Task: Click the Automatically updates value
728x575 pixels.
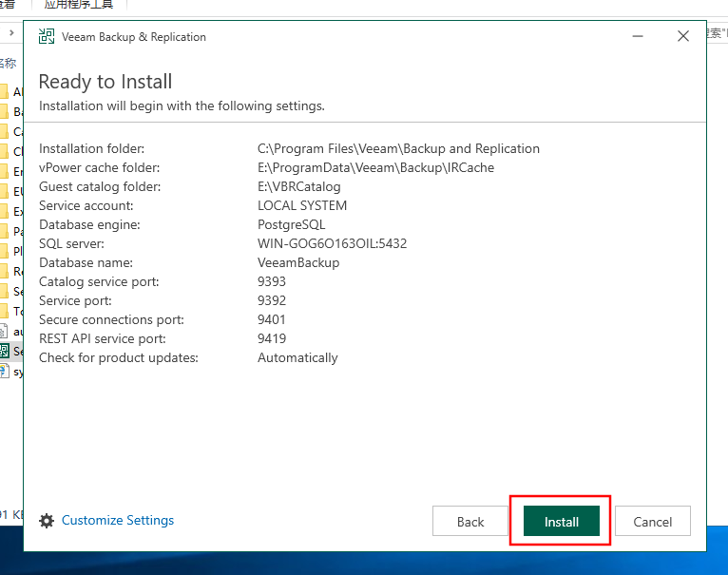Action: (x=297, y=358)
